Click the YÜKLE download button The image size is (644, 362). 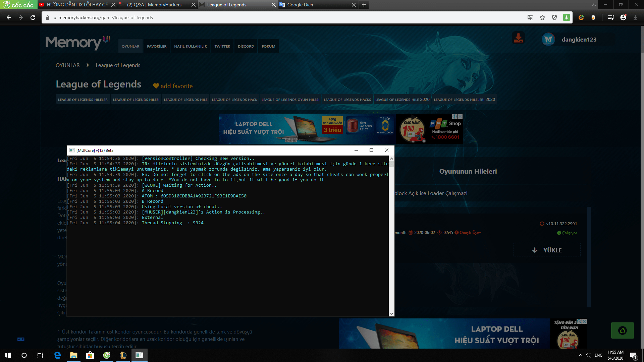coord(547,250)
